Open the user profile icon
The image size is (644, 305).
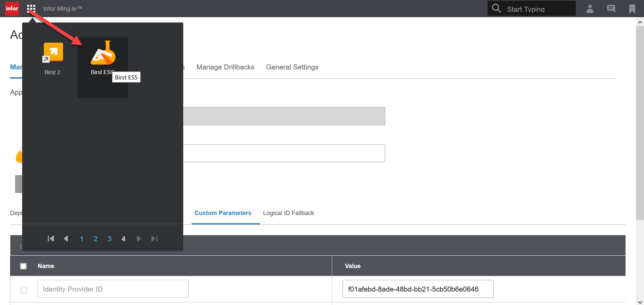(590, 8)
